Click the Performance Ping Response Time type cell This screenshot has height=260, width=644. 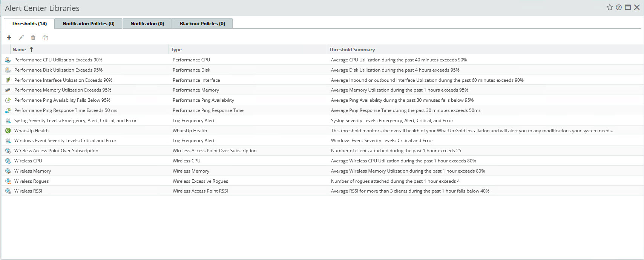pyautogui.click(x=208, y=110)
